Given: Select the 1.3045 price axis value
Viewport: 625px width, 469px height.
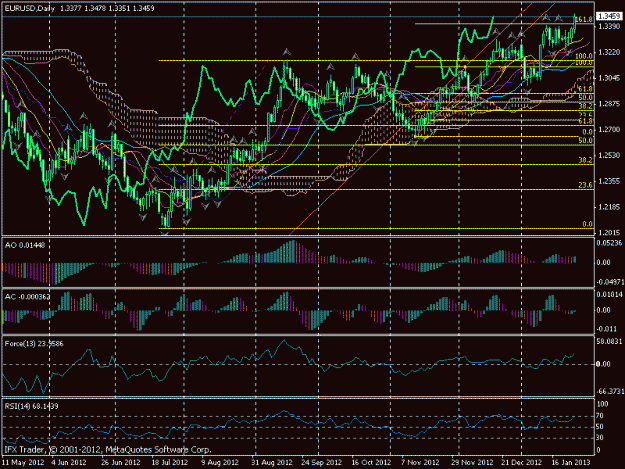Looking at the screenshot, I should tap(608, 78).
